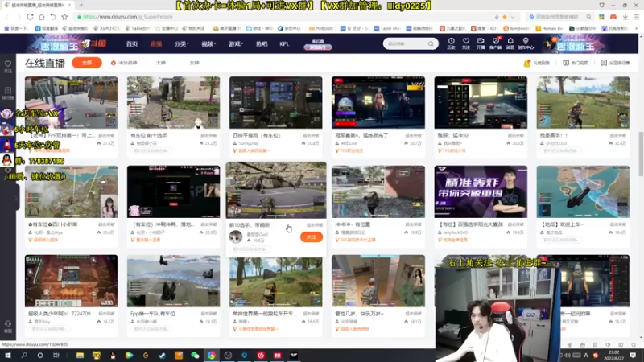Go to 首页 in the navigation bar

pyautogui.click(x=132, y=44)
